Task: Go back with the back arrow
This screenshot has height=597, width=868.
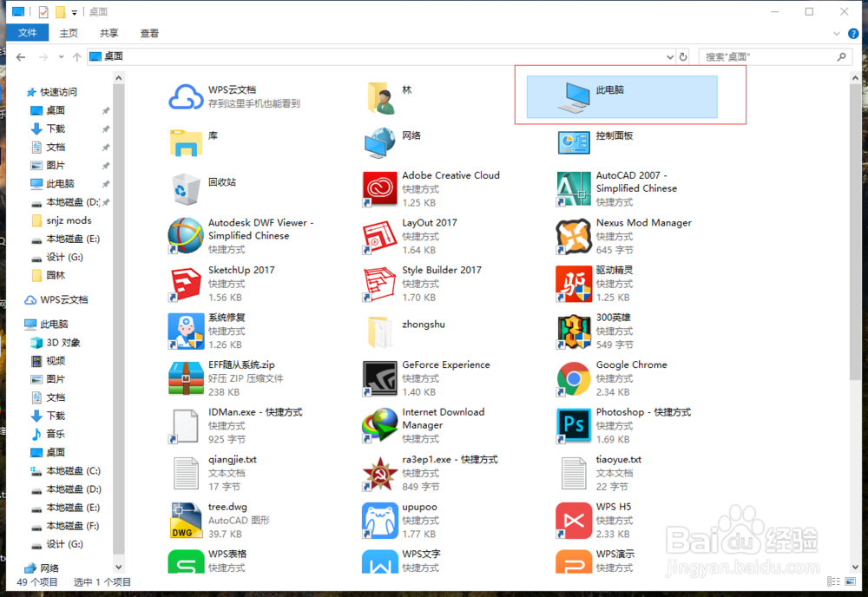Action: 21,56
